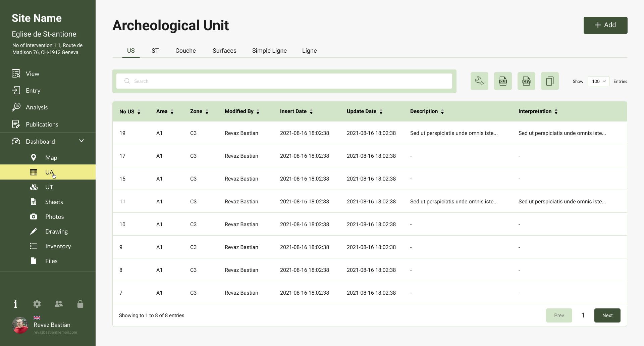Screen dimensions: 644x346
Task: Collapse the Dashboard menu chevron
Action: click(82, 141)
